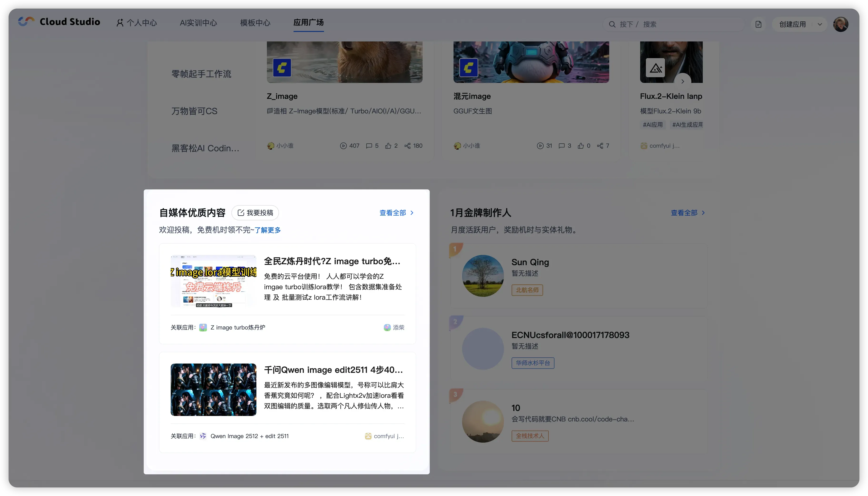This screenshot has width=868, height=496.
Task: Click the like icon on Z_image card
Action: tap(388, 146)
